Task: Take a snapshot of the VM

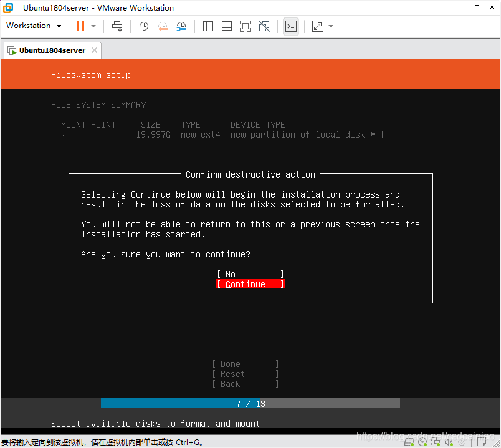Action: (x=143, y=26)
